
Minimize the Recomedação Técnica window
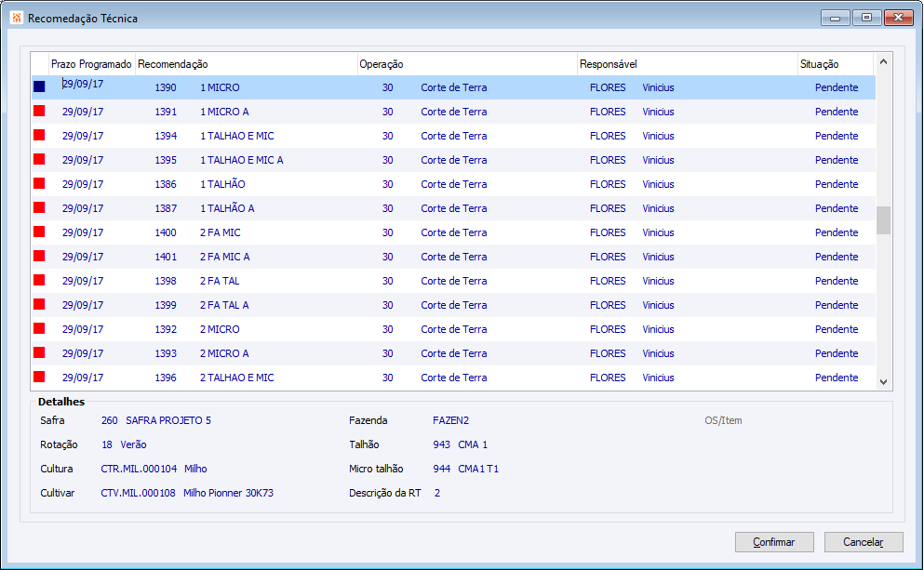point(835,18)
